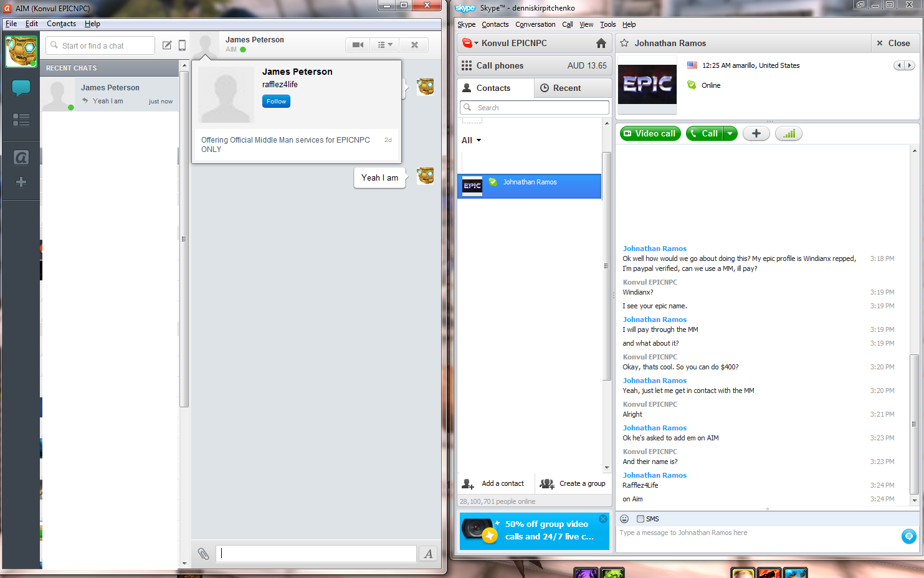Add Johnathan Ramos to favorites star
The width and height of the screenshot is (924, 578).
coord(624,43)
